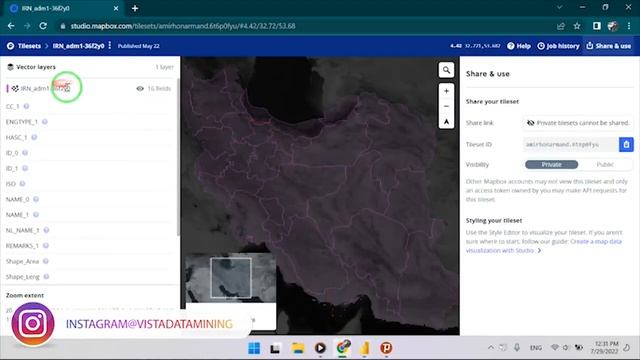Zoom out the map with minus button

(x=446, y=106)
